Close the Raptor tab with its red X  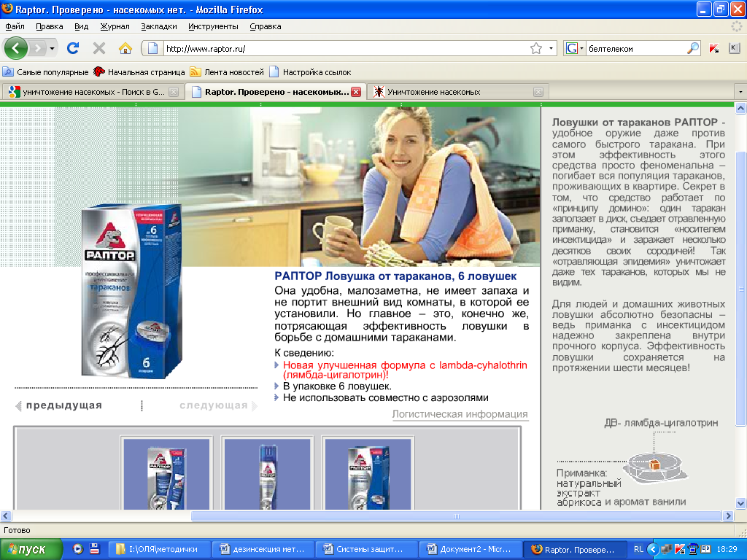click(x=356, y=92)
